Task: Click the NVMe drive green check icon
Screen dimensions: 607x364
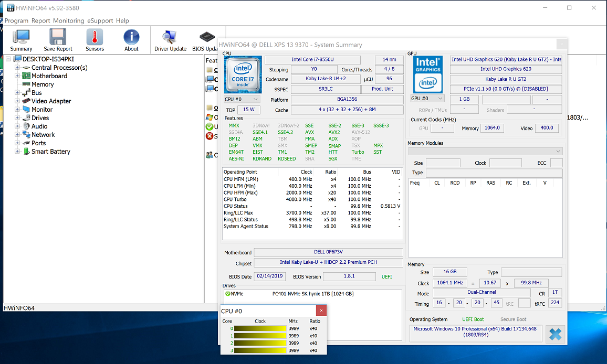Action: click(228, 294)
